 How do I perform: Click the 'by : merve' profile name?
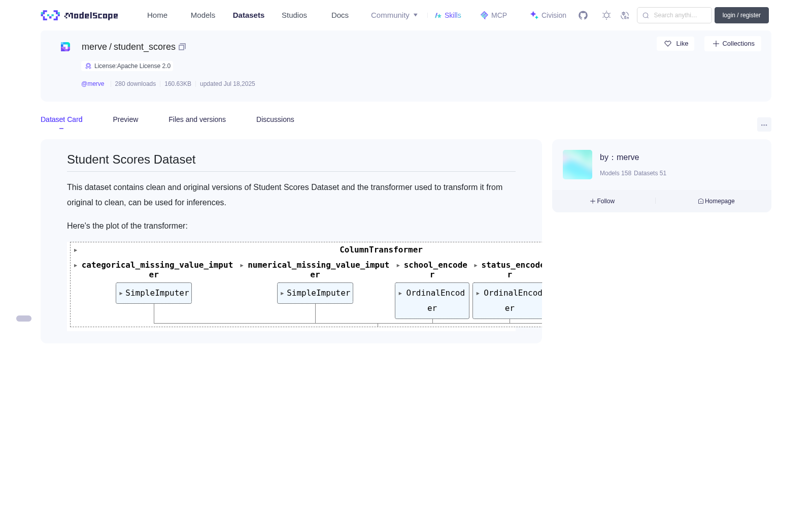point(619,157)
